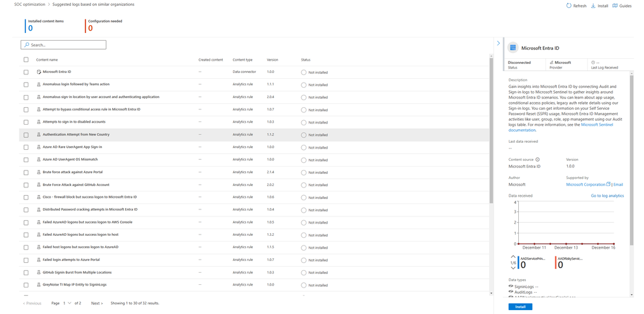Click the Not installed status circle for Authentication Attempt from New Country

pyautogui.click(x=303, y=135)
